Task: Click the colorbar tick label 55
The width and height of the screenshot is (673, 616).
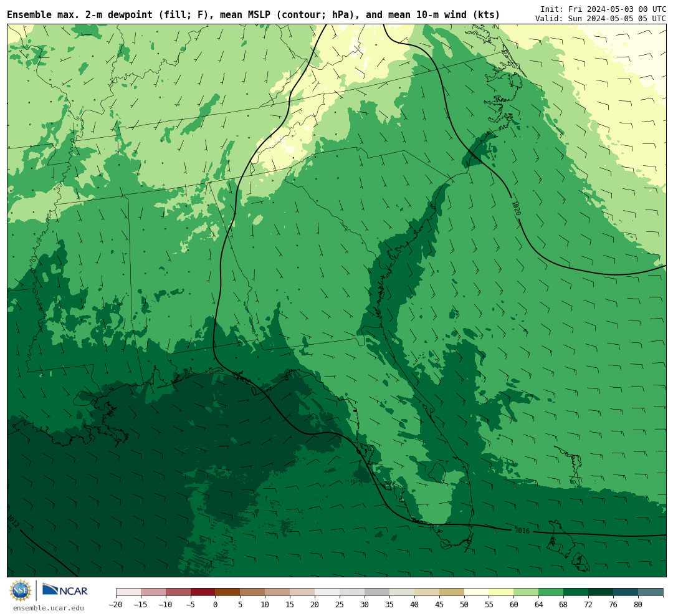Action: (x=489, y=604)
